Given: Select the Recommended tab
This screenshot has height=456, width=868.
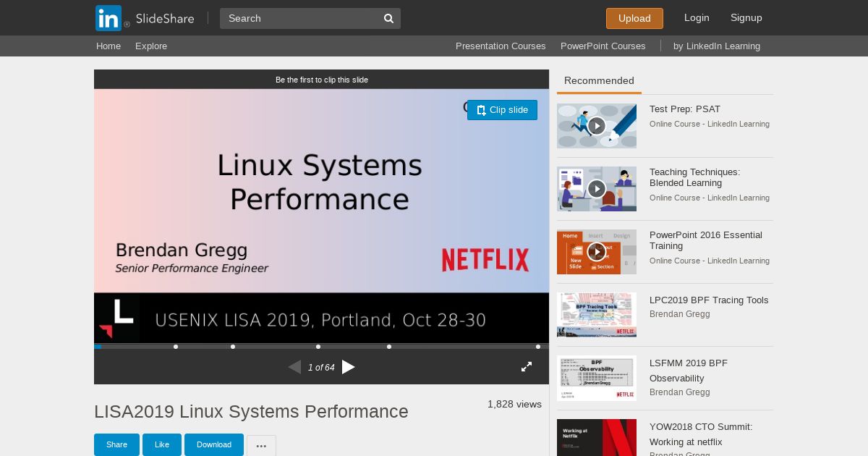Looking at the screenshot, I should (599, 81).
